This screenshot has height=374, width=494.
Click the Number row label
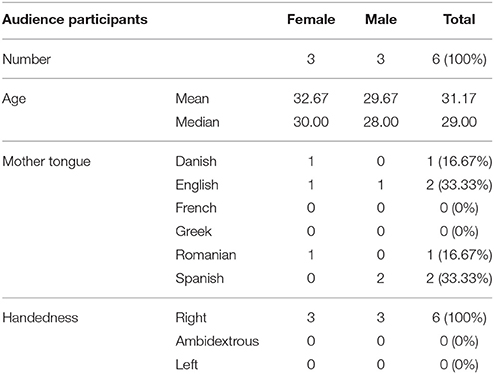coord(26,59)
